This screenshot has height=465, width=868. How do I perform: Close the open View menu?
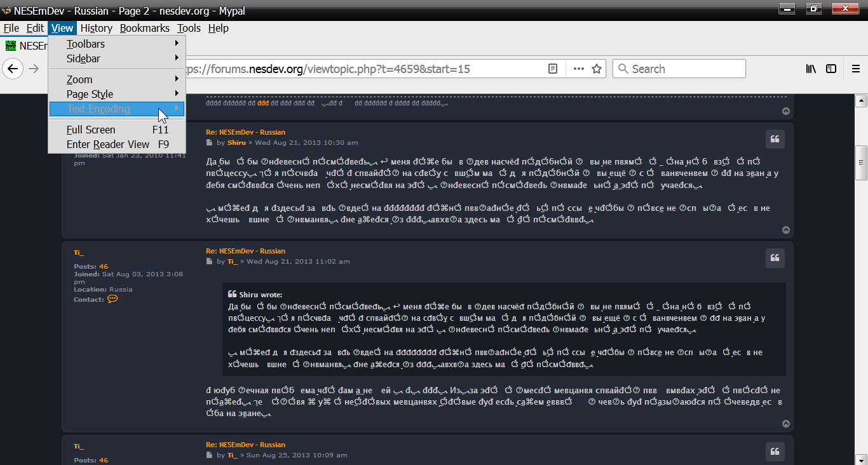[x=62, y=28]
